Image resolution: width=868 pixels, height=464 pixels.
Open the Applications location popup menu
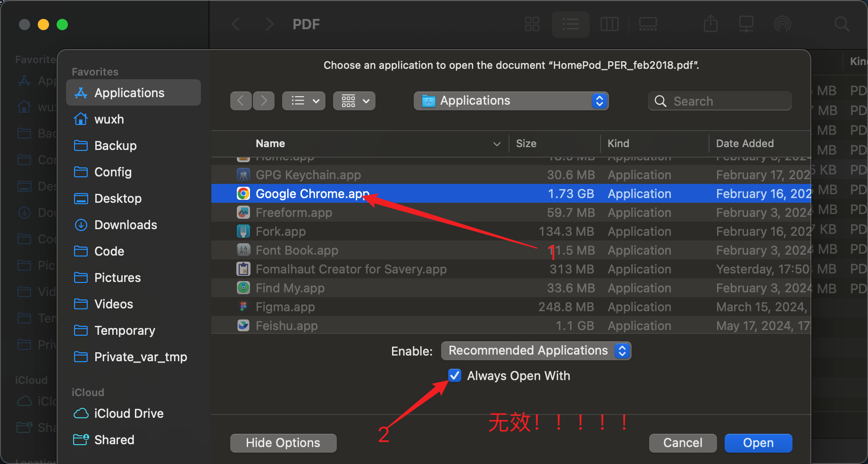(511, 100)
